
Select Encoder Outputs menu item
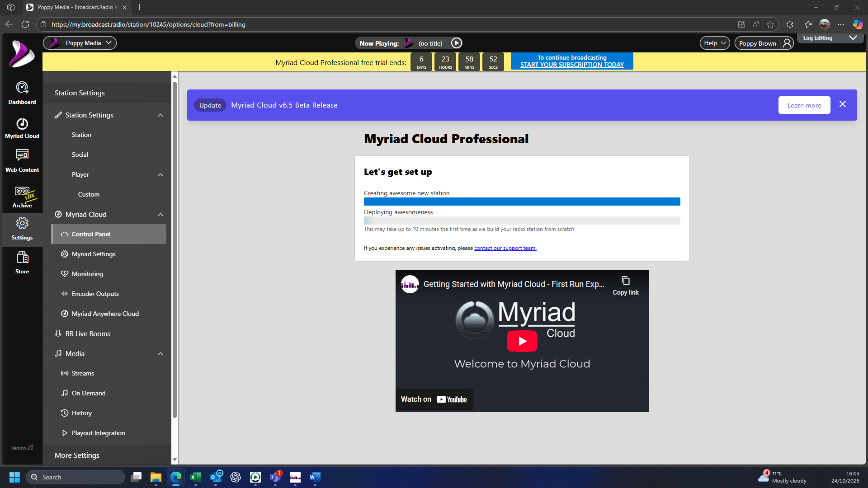pyautogui.click(x=95, y=294)
